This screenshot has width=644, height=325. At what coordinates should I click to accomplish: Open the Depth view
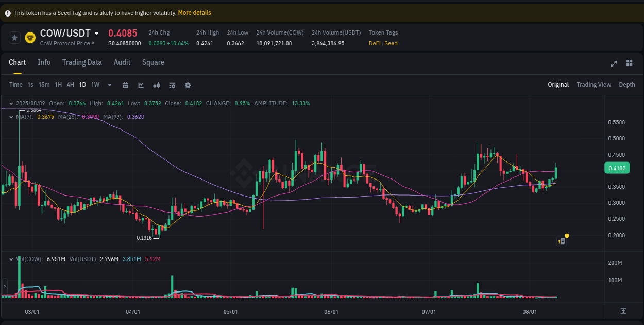click(626, 84)
